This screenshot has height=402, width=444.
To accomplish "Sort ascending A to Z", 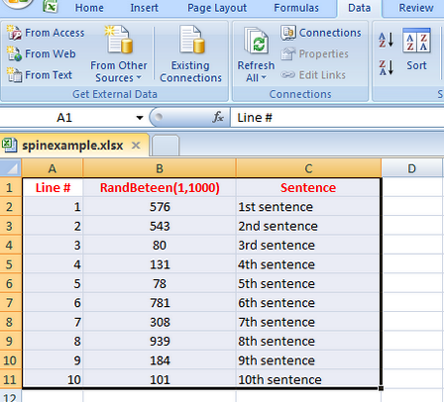I will pos(386,39).
